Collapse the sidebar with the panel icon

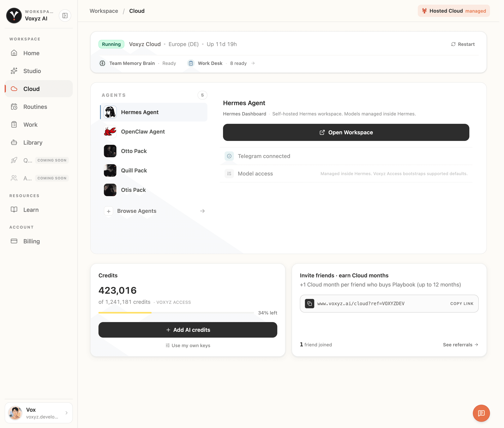point(65,16)
